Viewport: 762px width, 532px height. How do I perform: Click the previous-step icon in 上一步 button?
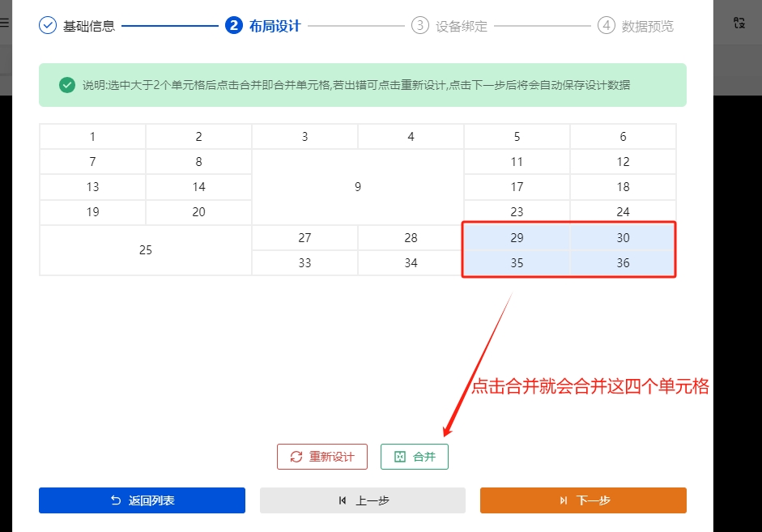341,500
